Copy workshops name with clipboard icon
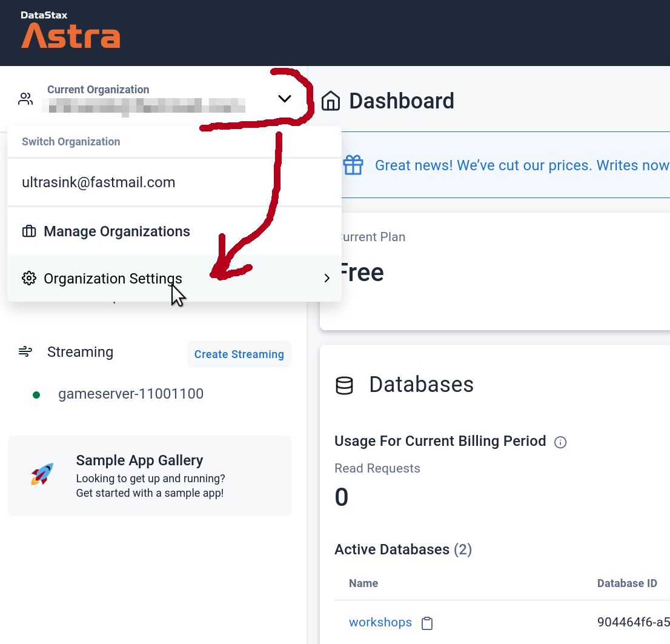The image size is (670, 644). tap(427, 623)
